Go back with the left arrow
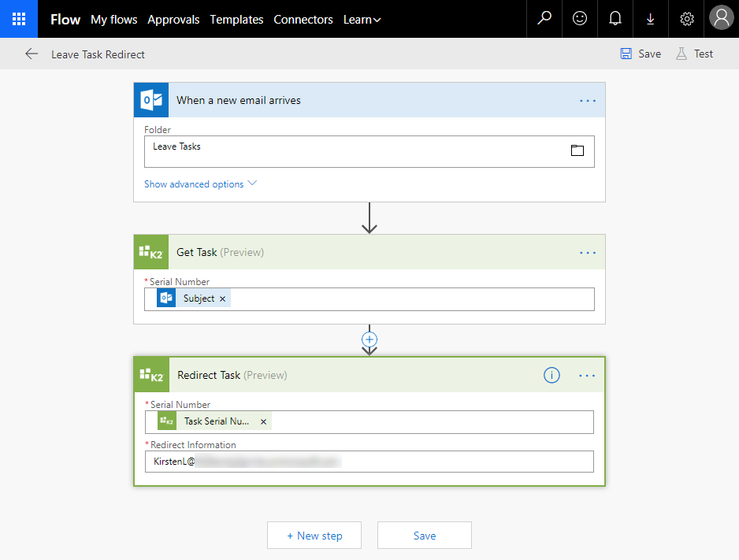The width and height of the screenshot is (739, 560). pos(32,54)
